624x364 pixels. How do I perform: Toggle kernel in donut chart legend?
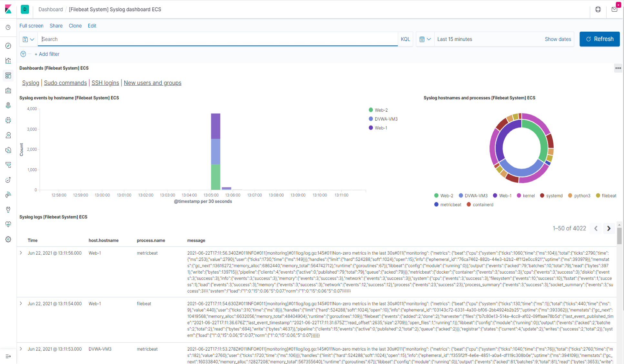tap(526, 196)
